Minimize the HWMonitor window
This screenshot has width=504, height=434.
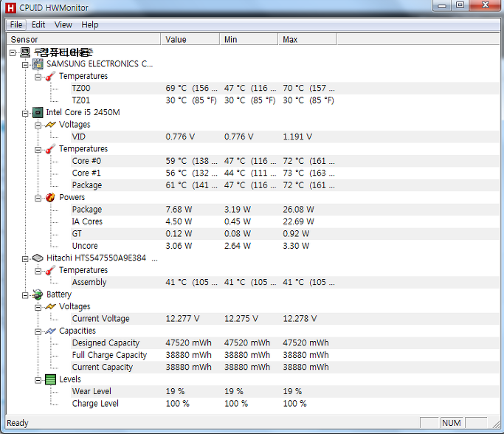point(442,5)
